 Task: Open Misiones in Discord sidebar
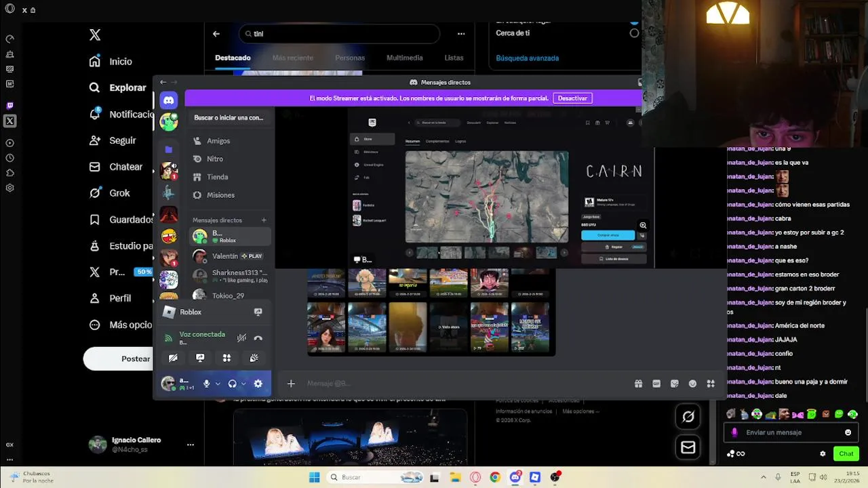point(230,195)
